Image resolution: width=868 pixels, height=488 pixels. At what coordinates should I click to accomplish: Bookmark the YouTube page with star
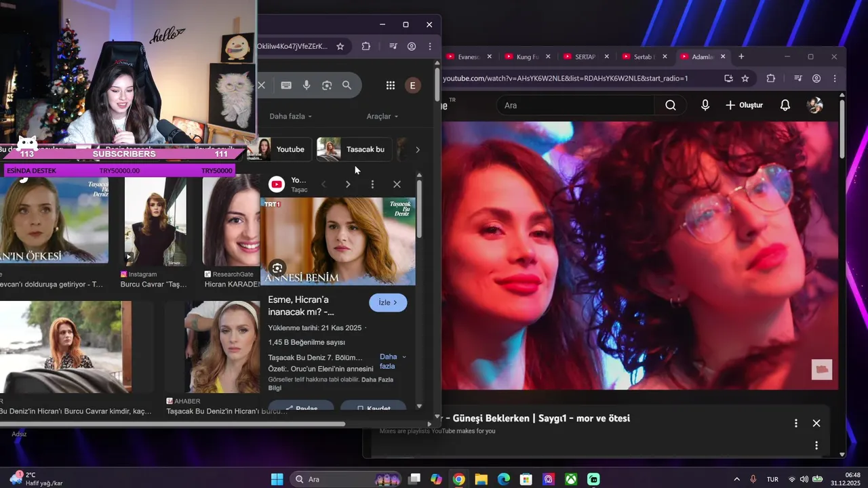click(745, 79)
